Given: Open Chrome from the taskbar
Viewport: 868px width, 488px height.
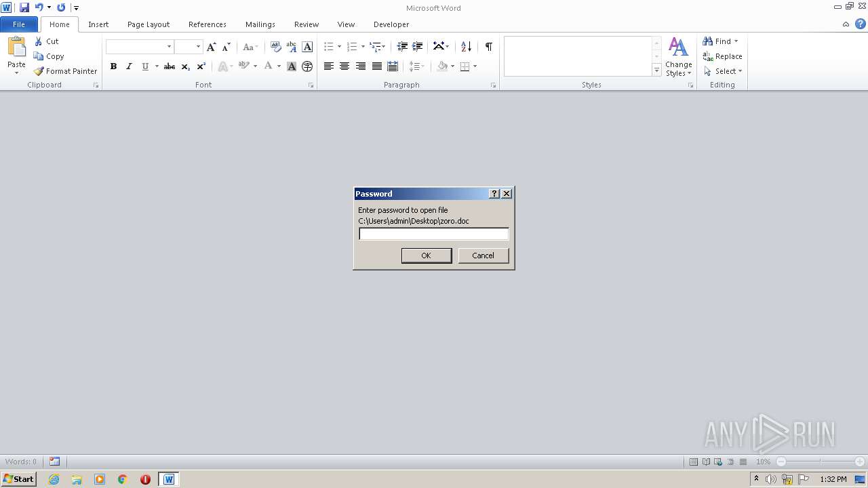Looking at the screenshot, I should coord(122,479).
